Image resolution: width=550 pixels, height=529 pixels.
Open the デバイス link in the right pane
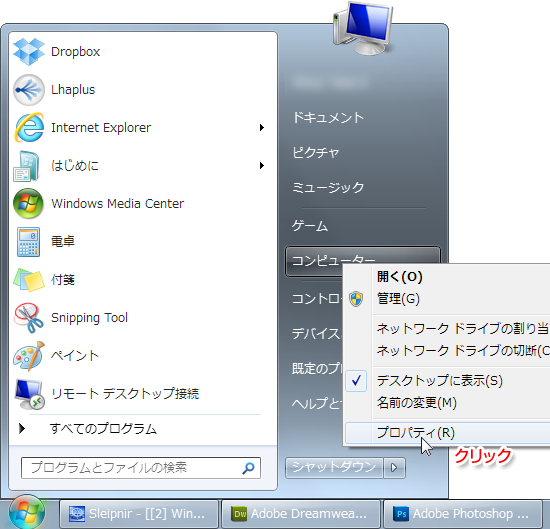[316, 334]
